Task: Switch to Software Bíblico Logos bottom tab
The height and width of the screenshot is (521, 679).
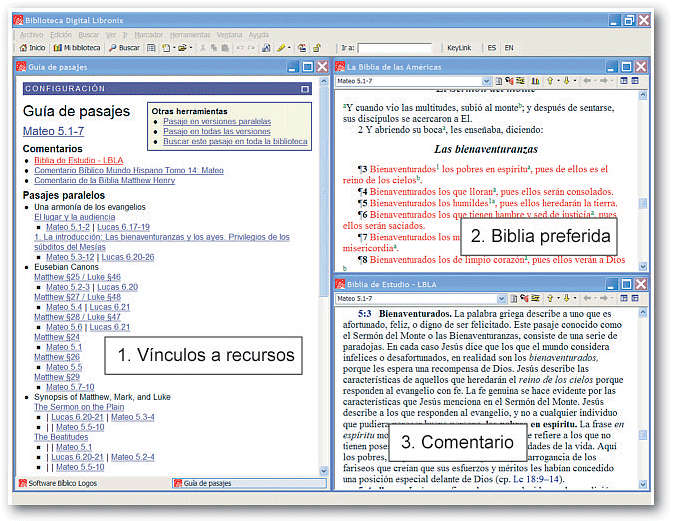Action: 58,483
